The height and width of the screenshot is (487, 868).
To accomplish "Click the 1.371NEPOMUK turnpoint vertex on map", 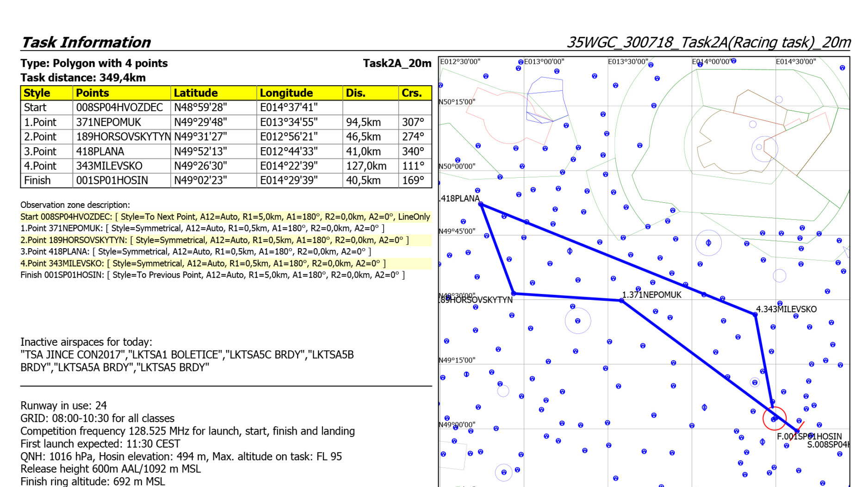I will point(621,300).
